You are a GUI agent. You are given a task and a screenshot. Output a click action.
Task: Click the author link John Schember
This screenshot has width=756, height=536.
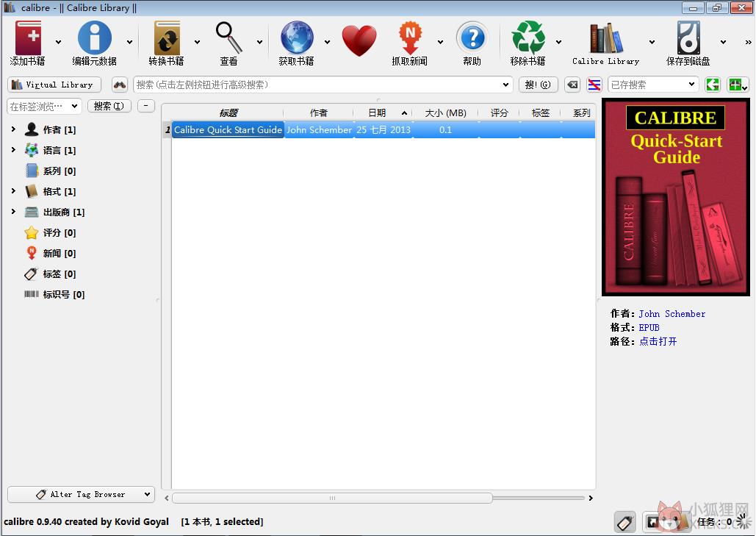point(672,314)
